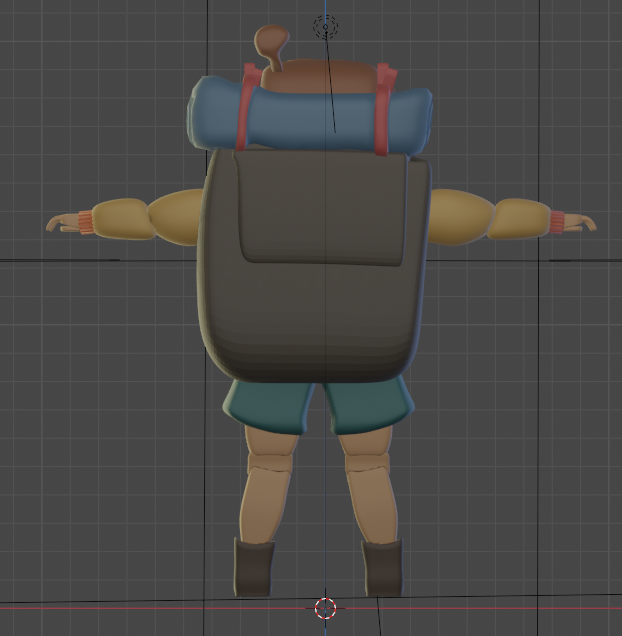The width and height of the screenshot is (622, 636).
Task: Select the dashed-circle light object above the head
Action: (325, 27)
